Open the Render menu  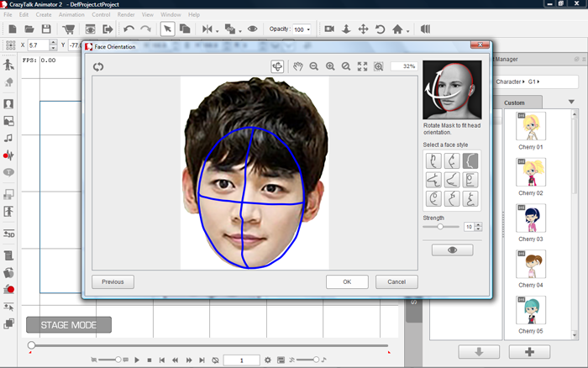[126, 14]
